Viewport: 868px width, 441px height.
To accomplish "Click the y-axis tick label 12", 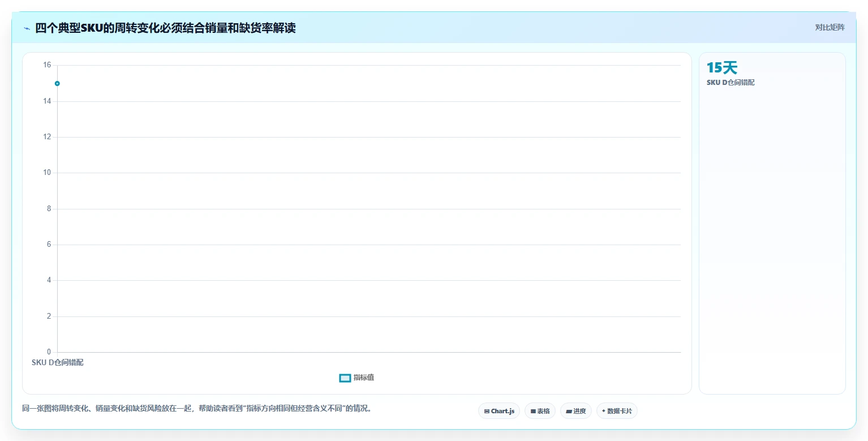I will [x=47, y=137].
